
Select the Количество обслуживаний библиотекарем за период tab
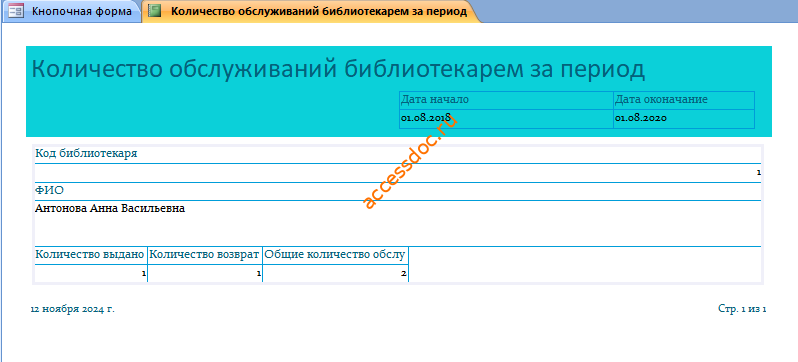tap(310, 11)
